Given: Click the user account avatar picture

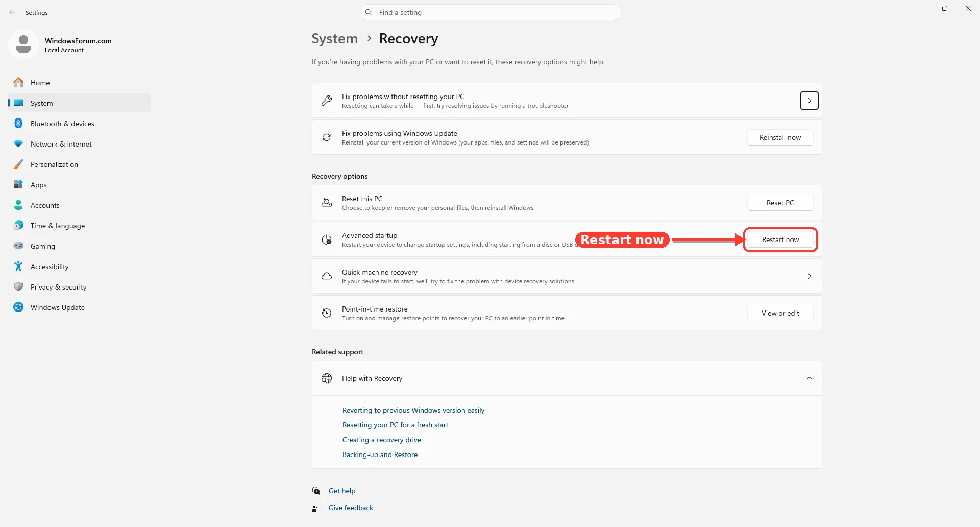Looking at the screenshot, I should (x=23, y=44).
